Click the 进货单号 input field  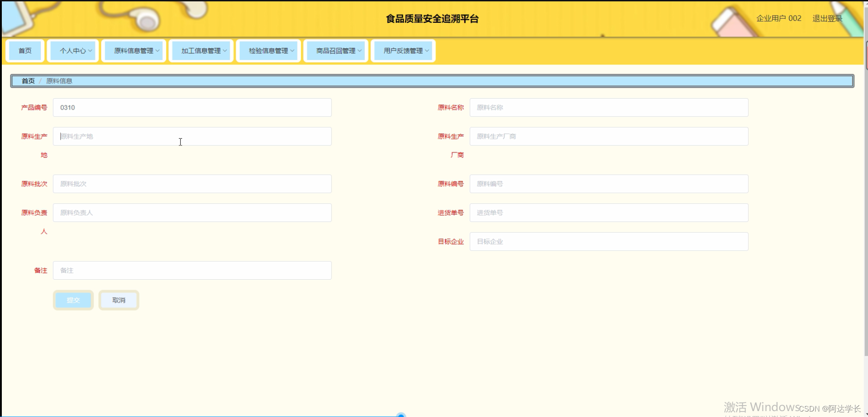pos(609,212)
